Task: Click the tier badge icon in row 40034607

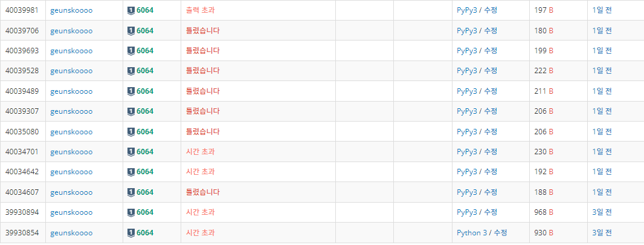Action: pos(131,192)
